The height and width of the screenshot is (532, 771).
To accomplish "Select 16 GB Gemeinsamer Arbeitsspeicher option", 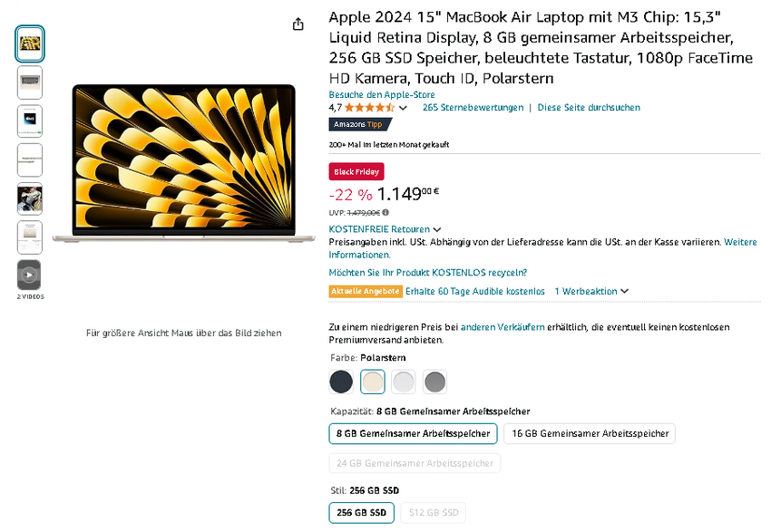I will click(x=590, y=434).
